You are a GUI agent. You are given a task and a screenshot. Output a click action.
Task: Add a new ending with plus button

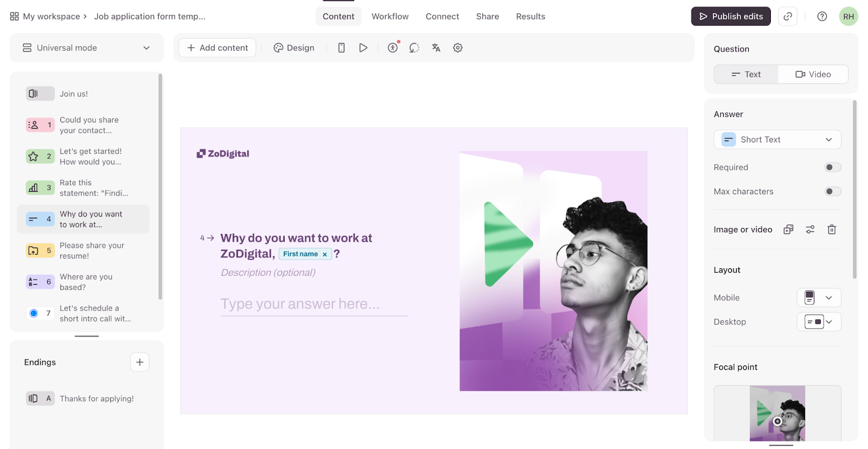click(x=140, y=362)
